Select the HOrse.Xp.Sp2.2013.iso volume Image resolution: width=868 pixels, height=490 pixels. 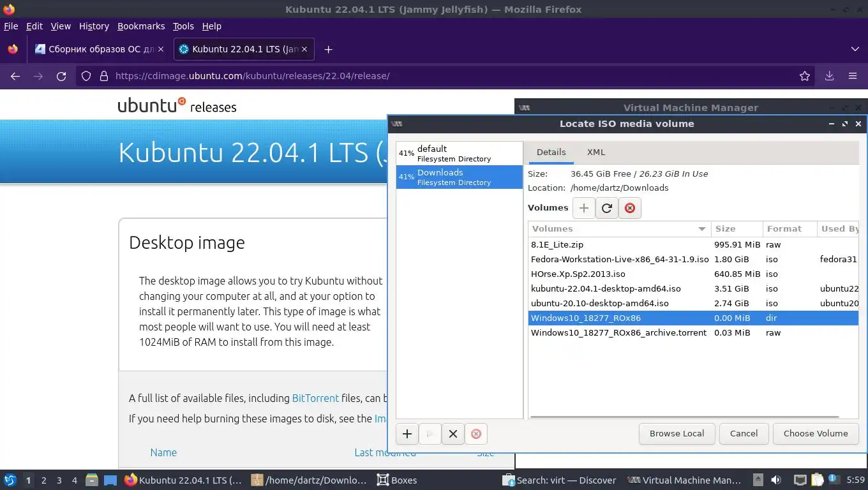click(693, 274)
